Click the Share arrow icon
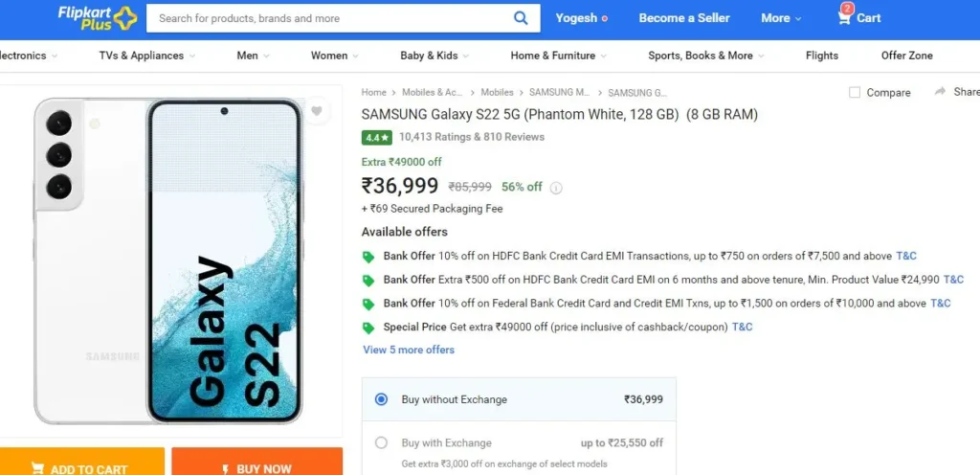 [x=940, y=92]
